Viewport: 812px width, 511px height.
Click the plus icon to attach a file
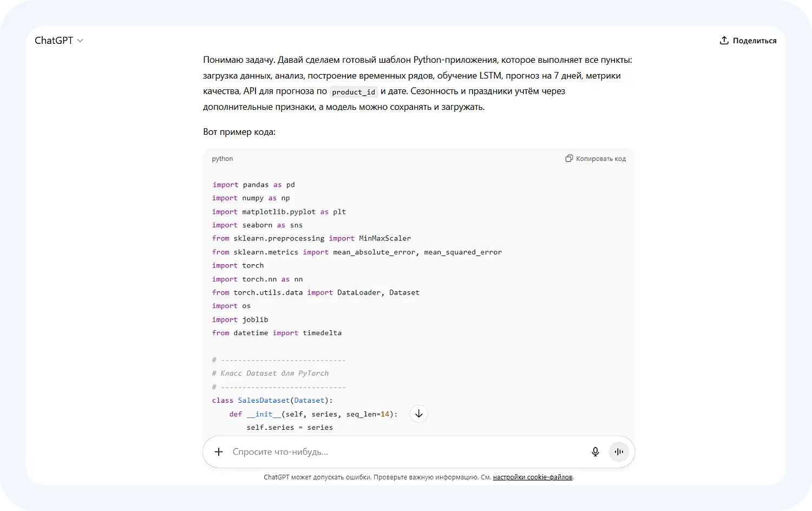(x=219, y=451)
